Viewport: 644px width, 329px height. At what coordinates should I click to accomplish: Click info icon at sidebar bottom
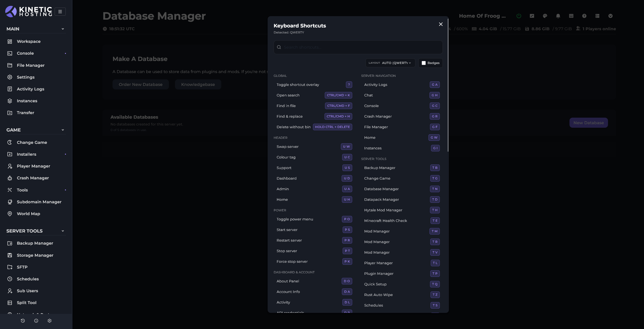click(x=36, y=321)
